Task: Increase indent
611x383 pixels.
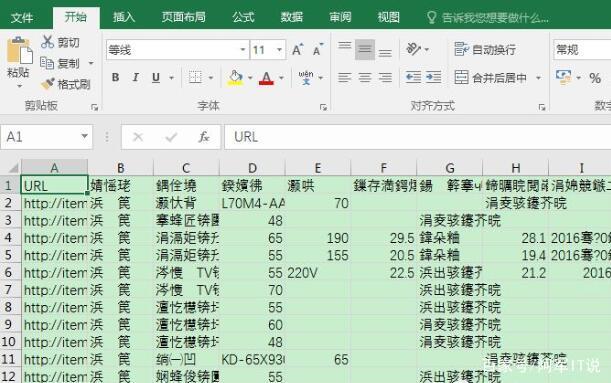Action: click(433, 78)
